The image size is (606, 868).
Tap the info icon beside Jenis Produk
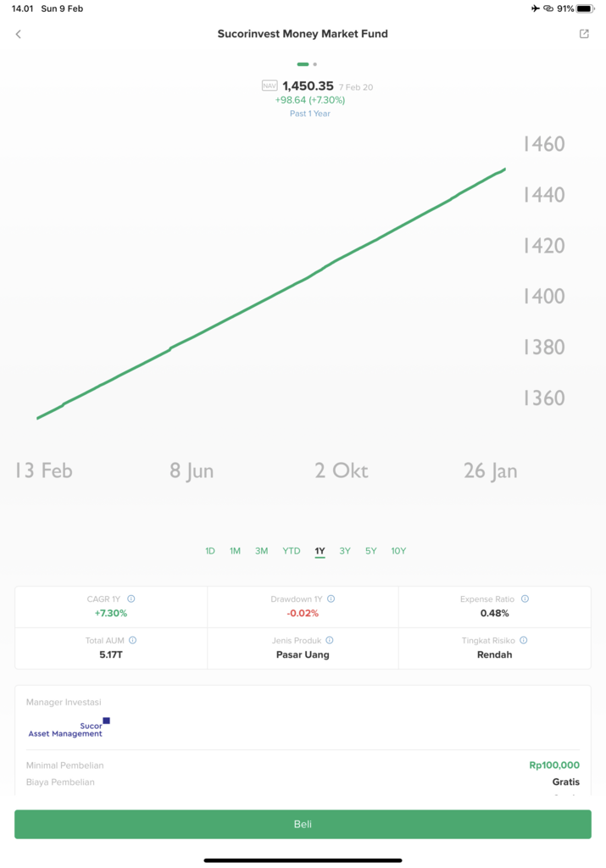click(x=330, y=640)
